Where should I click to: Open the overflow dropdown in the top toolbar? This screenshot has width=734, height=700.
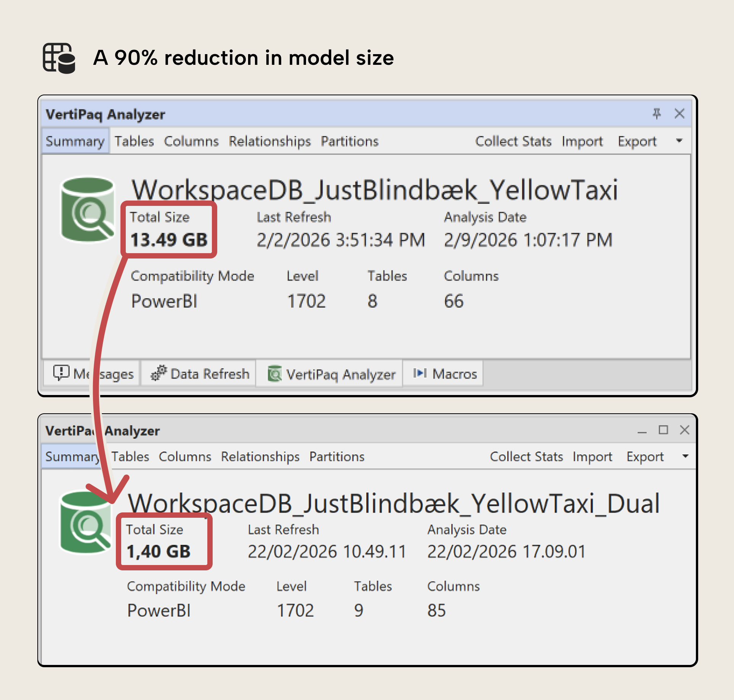[680, 141]
